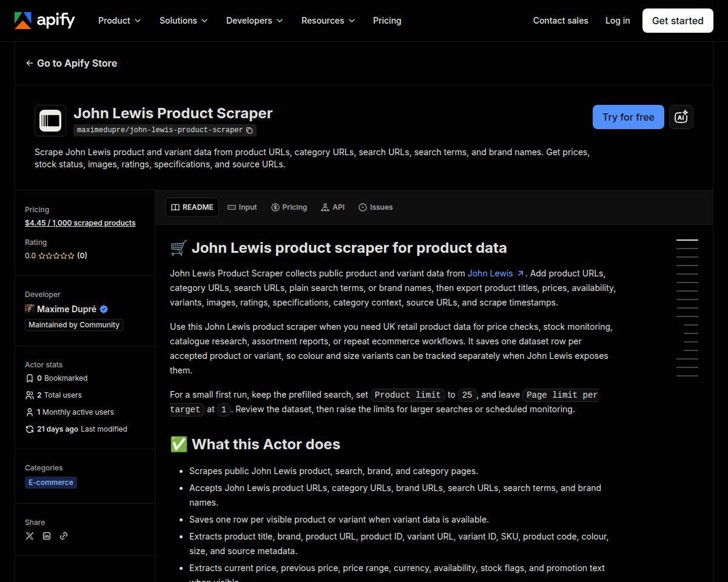Click the first line of table of contents
The height and width of the screenshot is (582, 728).
pyautogui.click(x=687, y=240)
